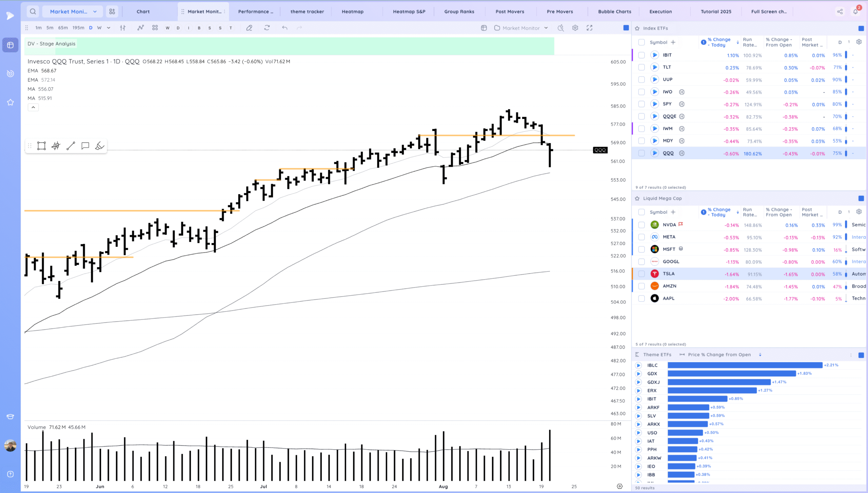Open the Bubble Charts tab
Image resolution: width=868 pixels, height=493 pixels.
tap(614, 12)
